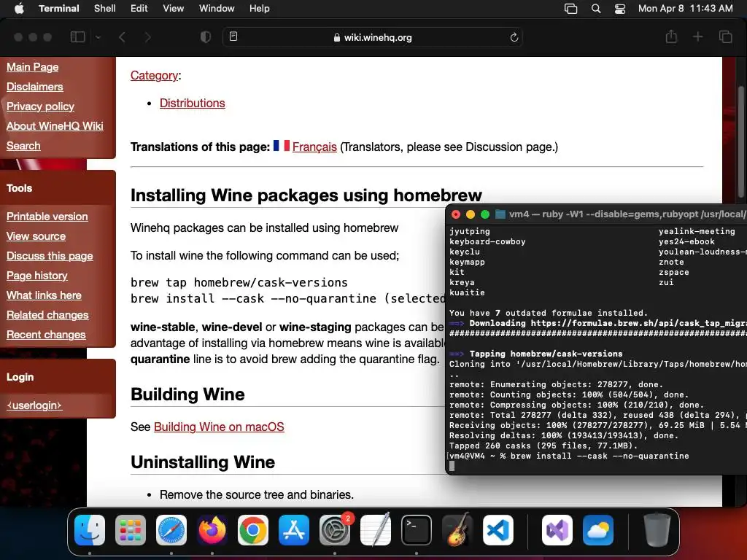Switch to Terminal via Dock icon
This screenshot has height=560, width=747.
click(x=417, y=530)
